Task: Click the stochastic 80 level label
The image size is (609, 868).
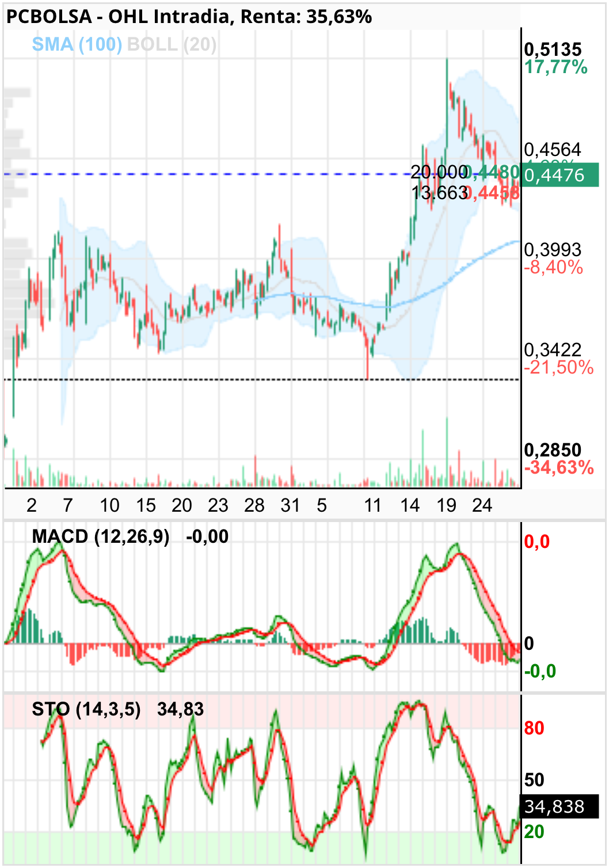Action: (x=534, y=728)
